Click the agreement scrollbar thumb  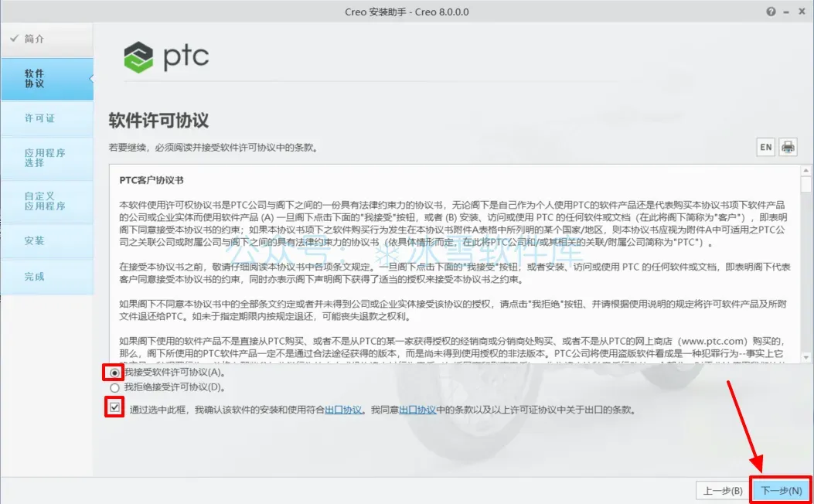click(805, 185)
